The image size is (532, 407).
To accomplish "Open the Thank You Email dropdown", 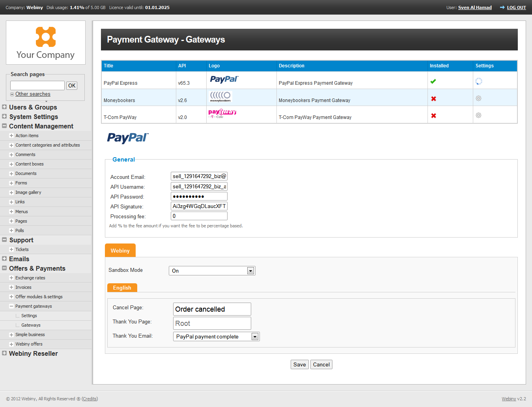I will pos(255,336).
